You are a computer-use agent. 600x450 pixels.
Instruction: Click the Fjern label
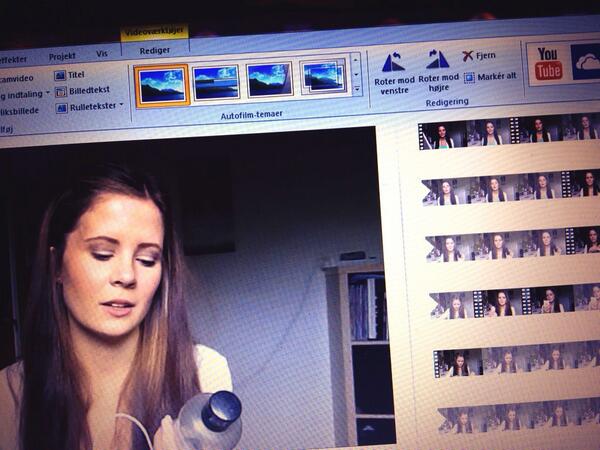[x=486, y=56]
